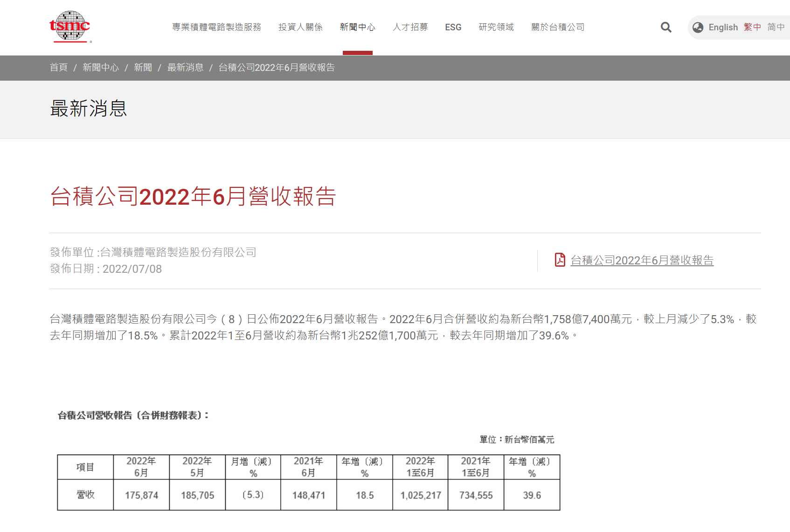The width and height of the screenshot is (790, 532).
Task: Navigate to 首頁 via breadcrumb
Action: (58, 68)
